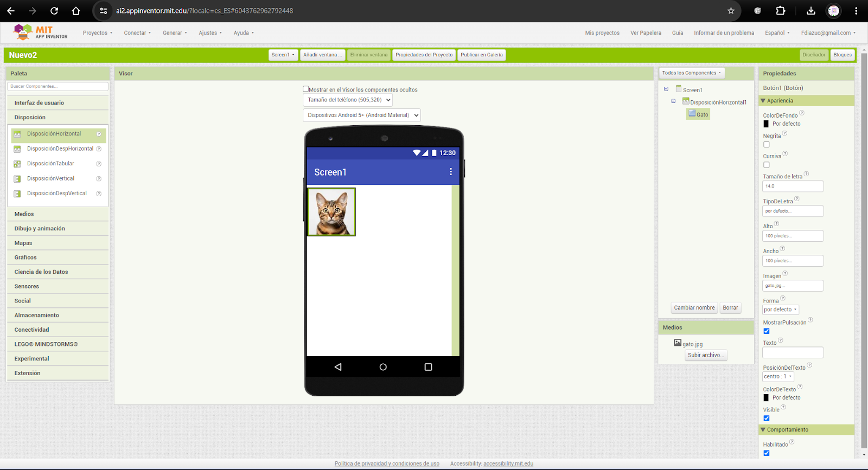
Task: Click the gato.jpg media file icon
Action: click(x=678, y=343)
